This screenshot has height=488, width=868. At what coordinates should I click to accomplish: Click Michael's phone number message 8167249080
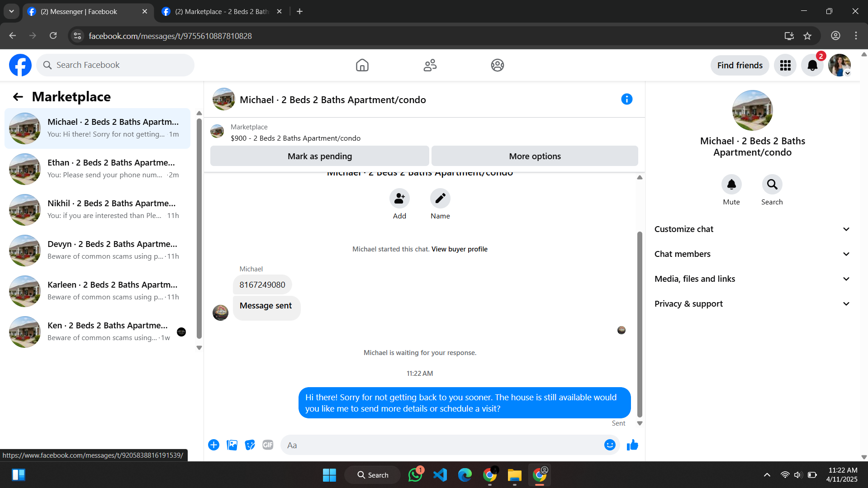[262, 285]
